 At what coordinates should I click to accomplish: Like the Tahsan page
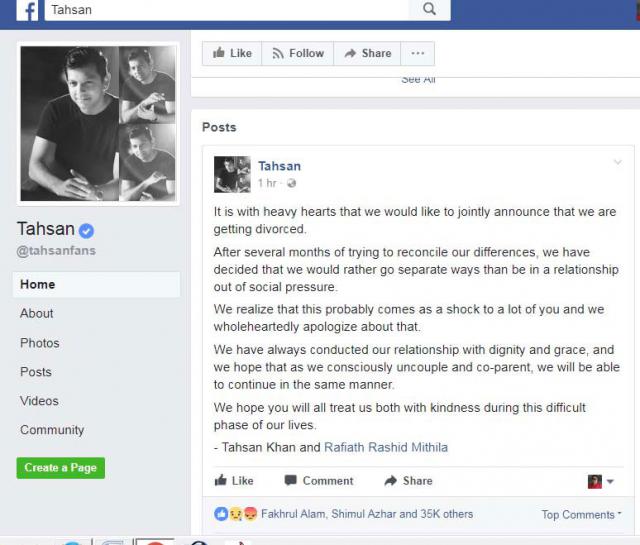coord(232,53)
